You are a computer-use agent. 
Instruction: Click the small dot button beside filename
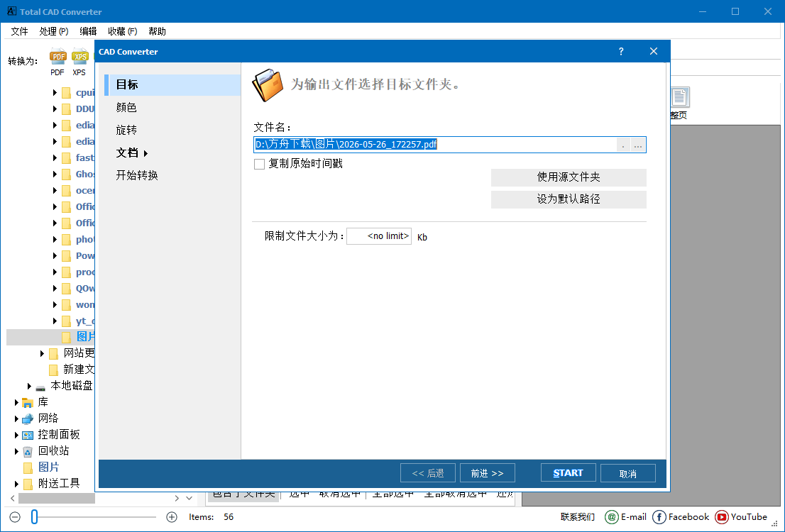coord(622,145)
